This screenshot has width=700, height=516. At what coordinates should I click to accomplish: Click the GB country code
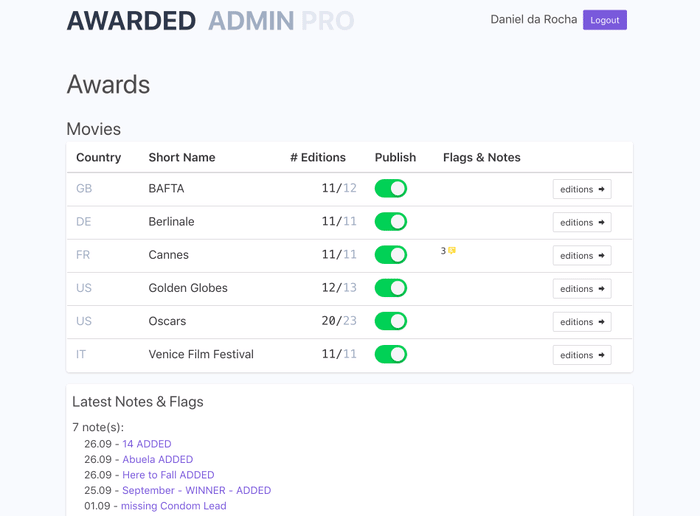pos(84,188)
